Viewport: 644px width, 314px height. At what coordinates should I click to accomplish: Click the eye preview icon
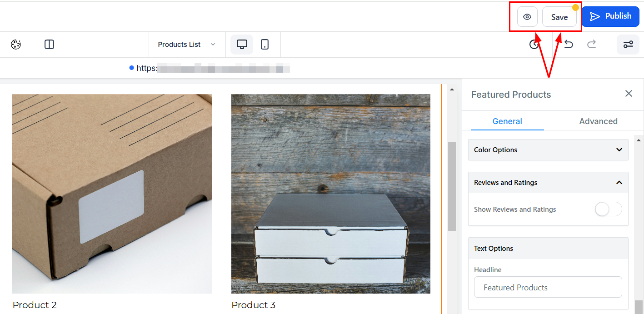click(x=527, y=17)
